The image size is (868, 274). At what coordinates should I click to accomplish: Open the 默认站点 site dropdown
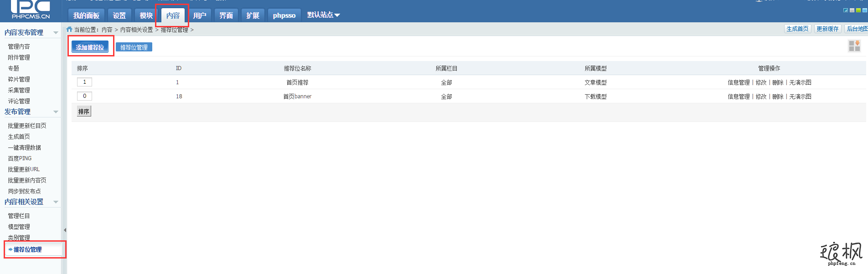coord(323,15)
